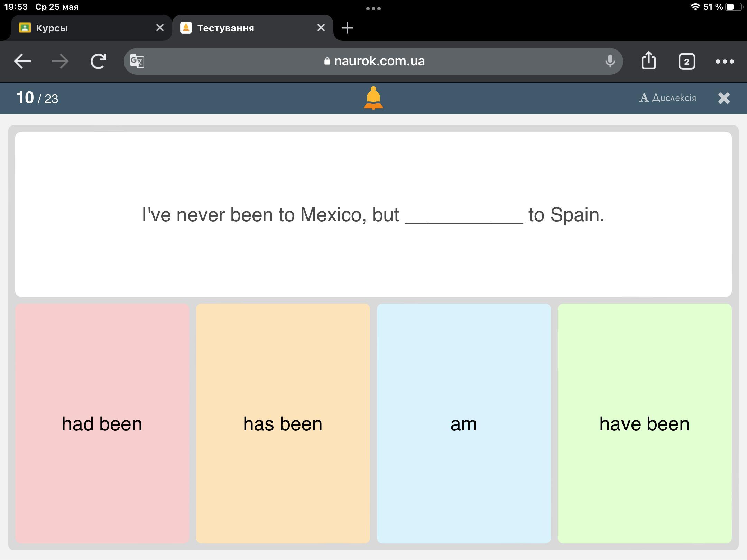The width and height of the screenshot is (747, 560).
Task: Open the browser three-dot menu
Action: click(x=725, y=62)
